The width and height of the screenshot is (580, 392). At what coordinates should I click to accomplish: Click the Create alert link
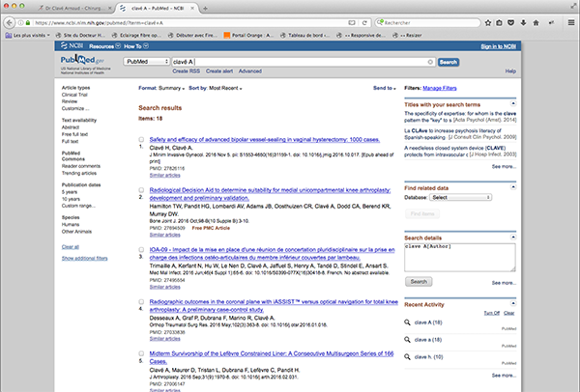(219, 70)
